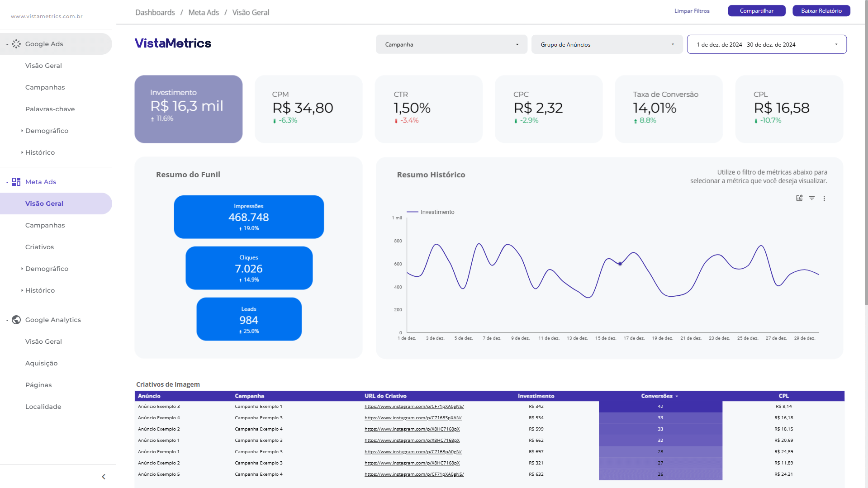Open the Instagram link for Anúncio Exemplo 3
Image resolution: width=868 pixels, height=488 pixels.
click(x=414, y=407)
